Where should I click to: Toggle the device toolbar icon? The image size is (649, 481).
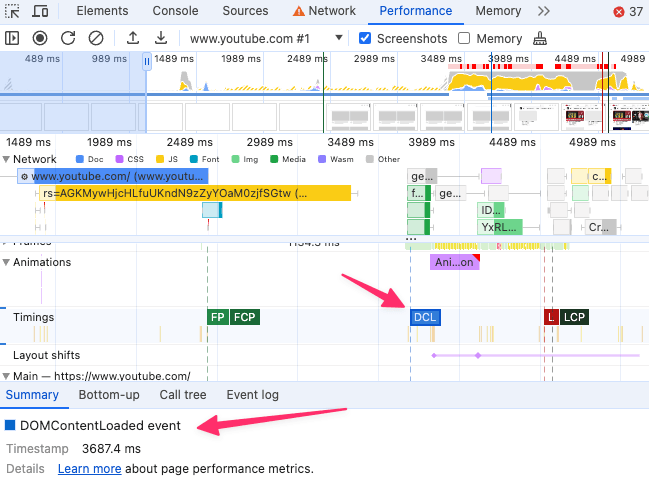[x=40, y=11]
